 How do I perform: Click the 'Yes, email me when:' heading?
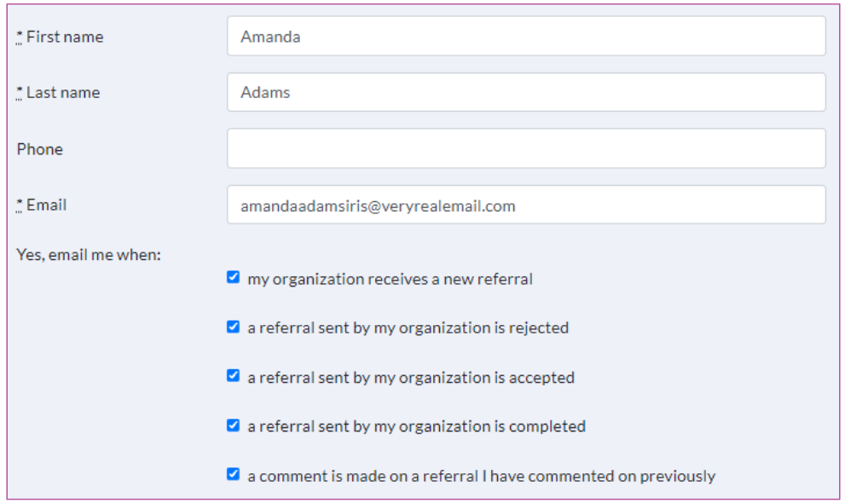89,254
